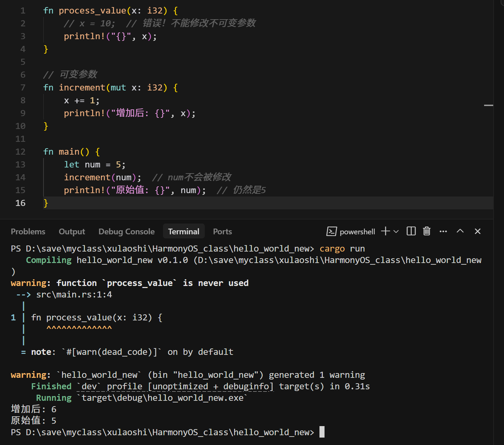Click the scrollbar marker in the editor overview ruler
The height and width of the screenshot is (445, 504).
pos(488,105)
